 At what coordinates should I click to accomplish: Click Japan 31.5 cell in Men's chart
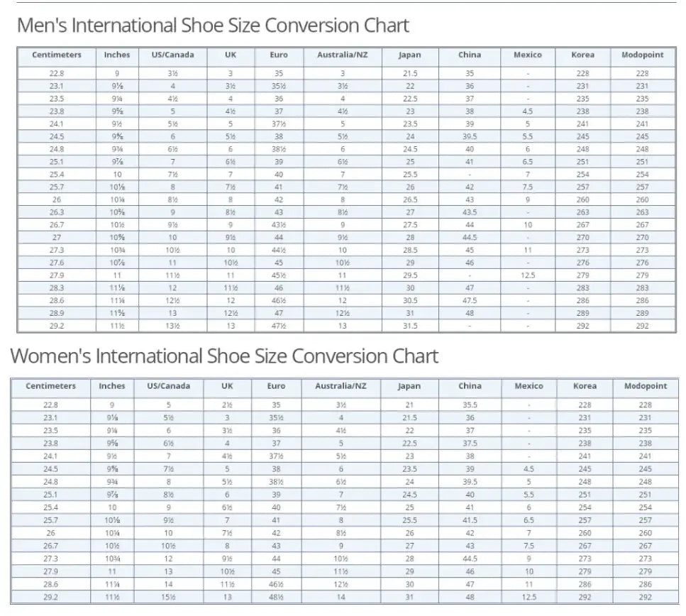tap(410, 326)
